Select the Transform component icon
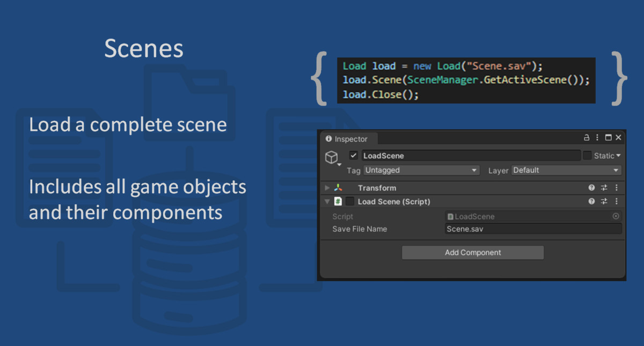The width and height of the screenshot is (644, 346). 338,188
